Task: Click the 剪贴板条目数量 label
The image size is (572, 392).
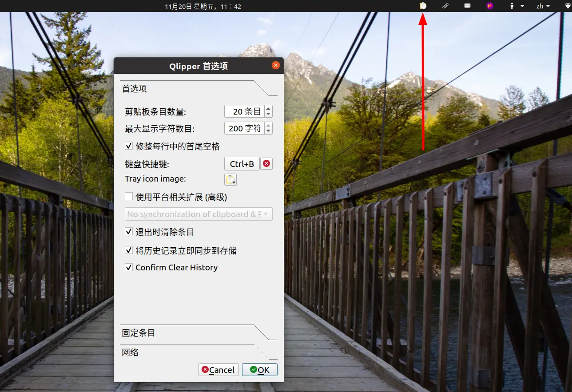Action: click(x=155, y=112)
